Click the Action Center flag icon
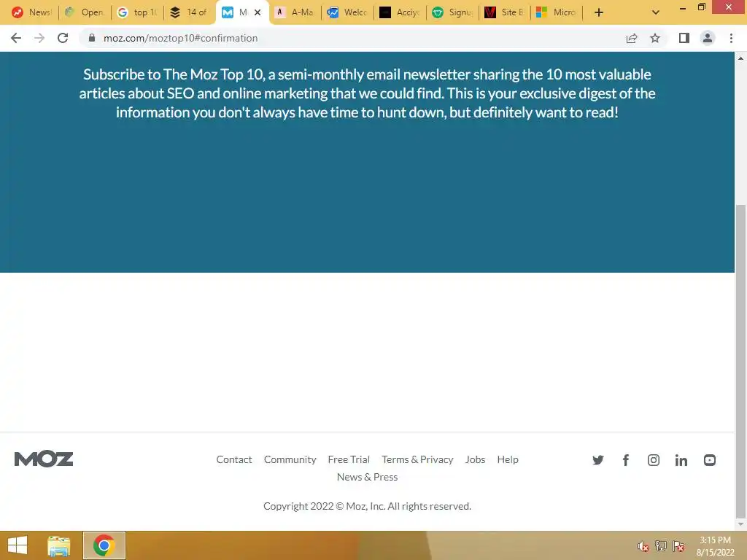This screenshot has width=747, height=560. point(678,546)
